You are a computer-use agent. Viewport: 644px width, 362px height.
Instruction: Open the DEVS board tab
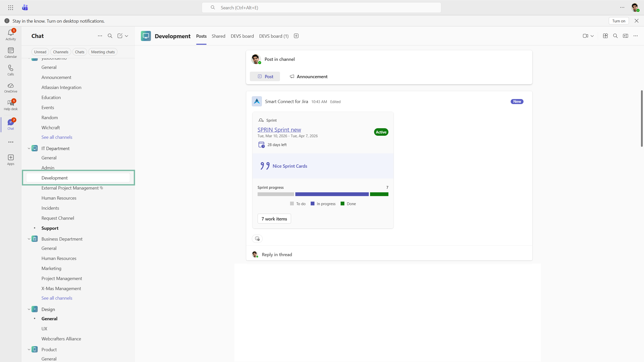pyautogui.click(x=242, y=36)
